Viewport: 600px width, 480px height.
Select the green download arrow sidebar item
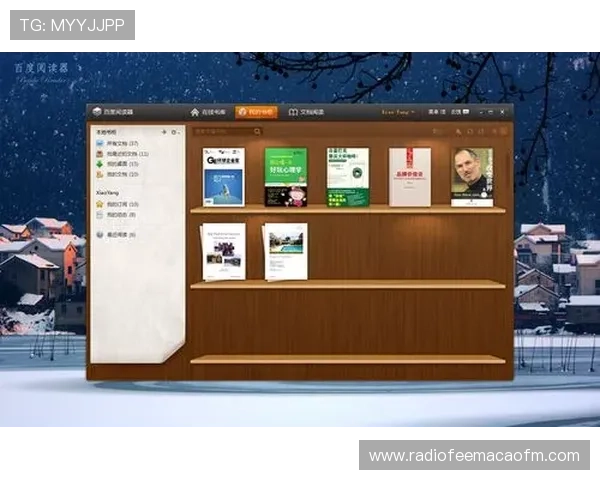click(x=119, y=164)
